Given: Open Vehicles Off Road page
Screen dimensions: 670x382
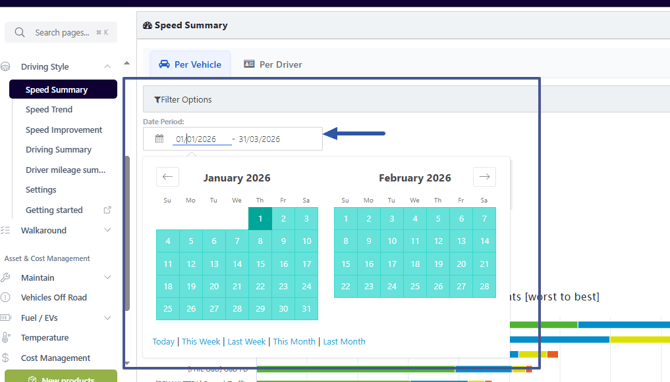Looking at the screenshot, I should click(54, 297).
